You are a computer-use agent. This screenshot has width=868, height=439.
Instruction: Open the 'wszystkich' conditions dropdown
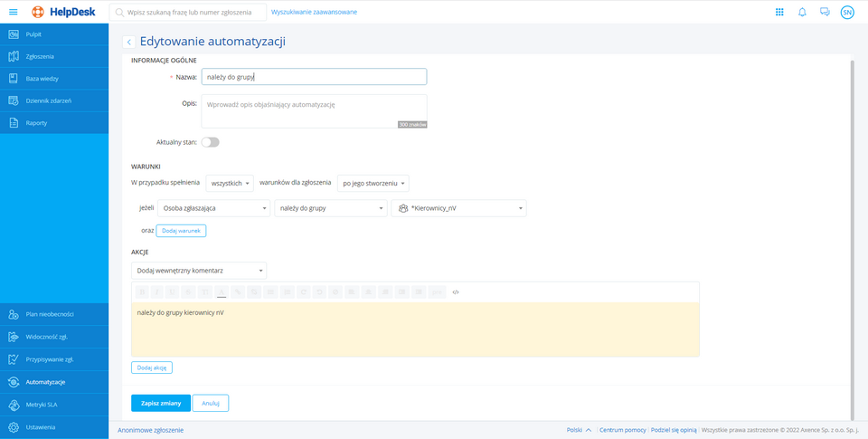(x=230, y=183)
